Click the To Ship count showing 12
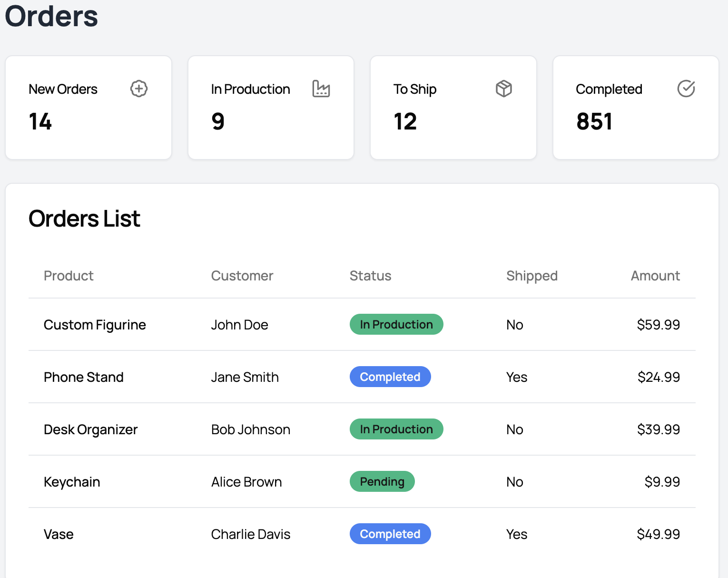This screenshot has width=728, height=578. [405, 121]
